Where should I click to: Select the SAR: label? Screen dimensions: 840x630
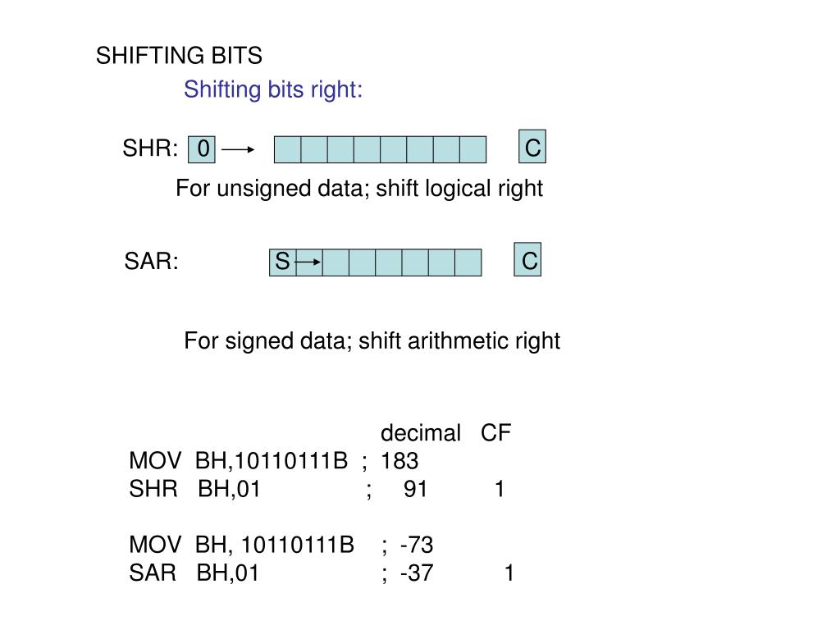[x=151, y=262]
